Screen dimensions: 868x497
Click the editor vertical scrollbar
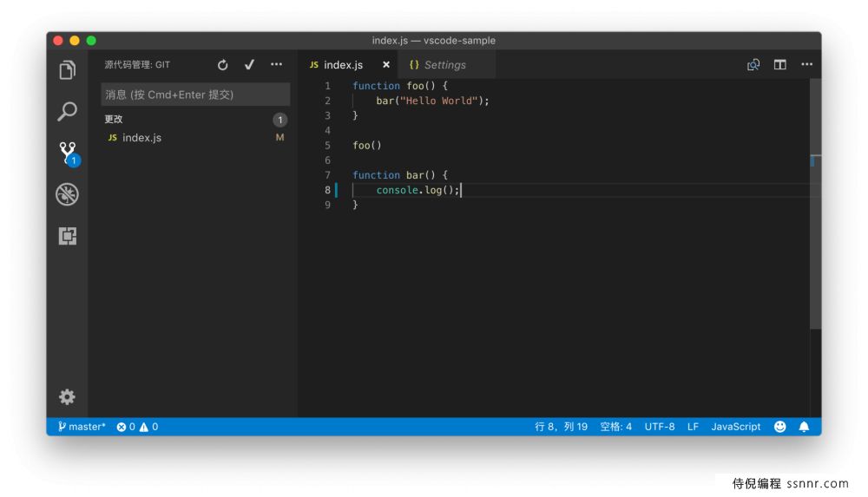(x=815, y=204)
